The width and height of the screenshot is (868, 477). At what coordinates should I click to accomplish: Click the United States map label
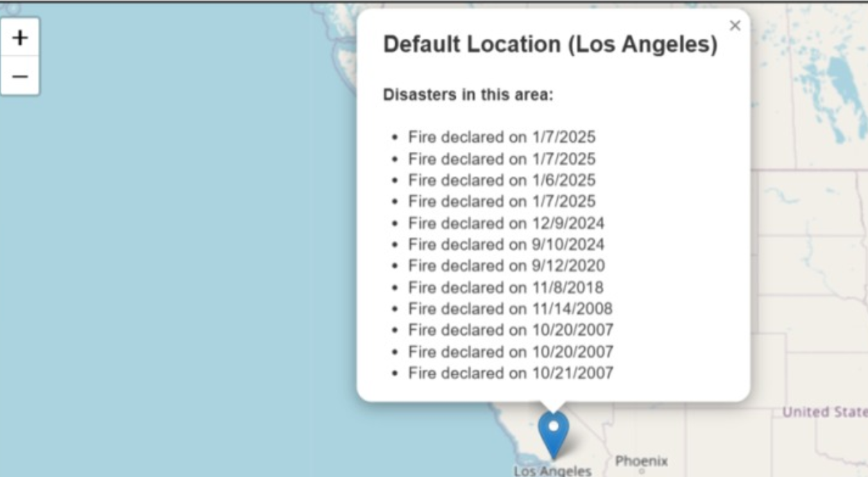point(824,412)
